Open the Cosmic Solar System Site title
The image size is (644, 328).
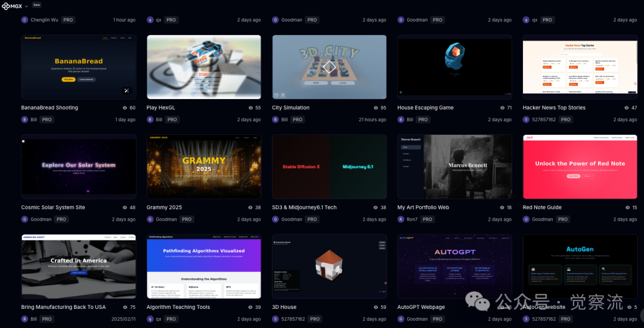pos(53,208)
